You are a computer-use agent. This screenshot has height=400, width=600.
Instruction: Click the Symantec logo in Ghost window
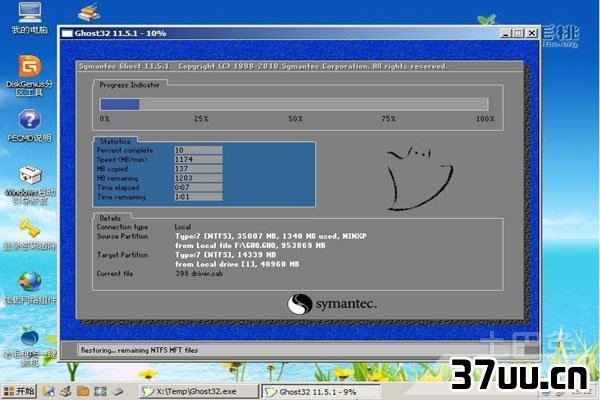click(x=331, y=304)
